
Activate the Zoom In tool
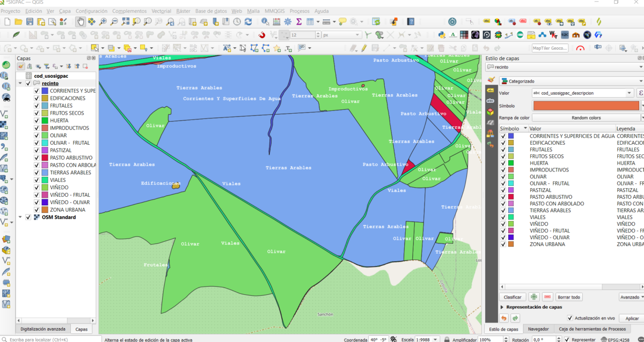(102, 23)
